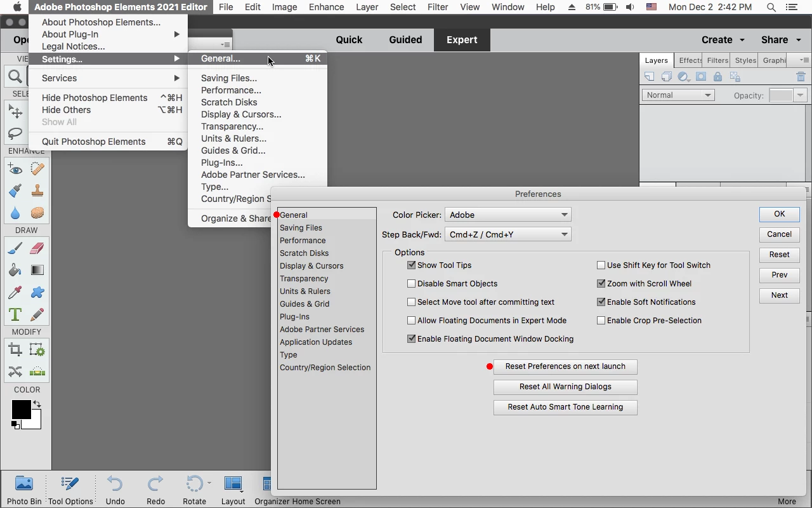Image resolution: width=812 pixels, height=508 pixels.
Task: Check Enable Crop Pre-Selection
Action: (x=601, y=321)
